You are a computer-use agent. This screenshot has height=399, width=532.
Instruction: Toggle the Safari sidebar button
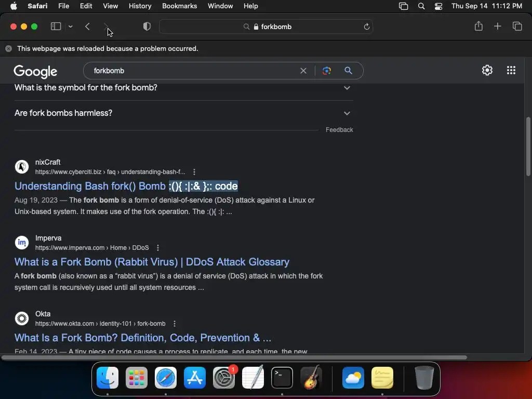56,26
